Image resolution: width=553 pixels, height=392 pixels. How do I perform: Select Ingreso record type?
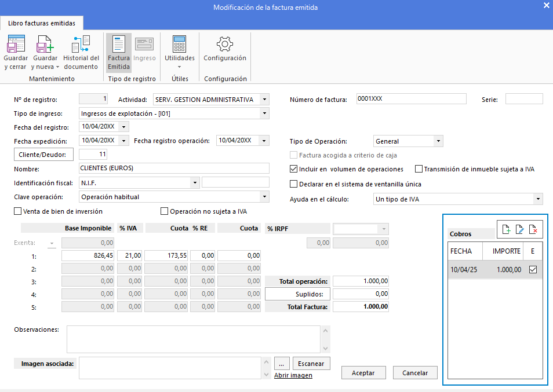[x=144, y=49]
